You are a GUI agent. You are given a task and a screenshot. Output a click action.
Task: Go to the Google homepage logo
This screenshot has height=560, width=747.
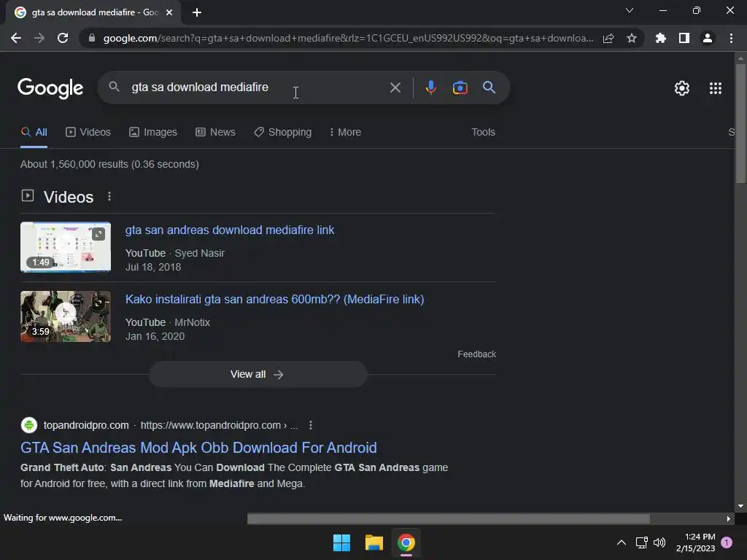(50, 87)
